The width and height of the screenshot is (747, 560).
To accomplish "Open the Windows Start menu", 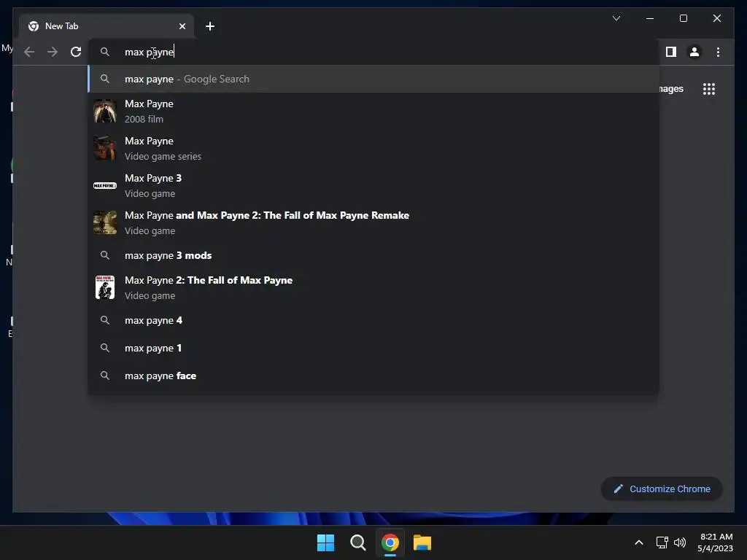I will coord(326,542).
